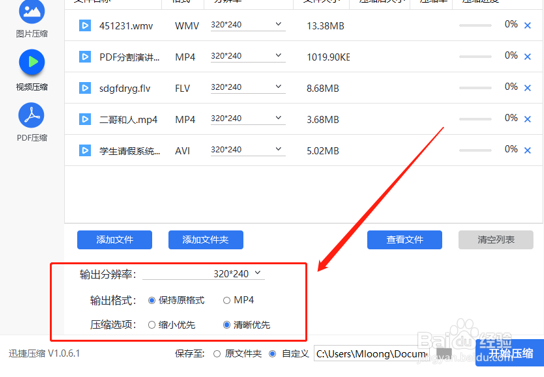Click the 13.38MB file size cell

coord(325,26)
